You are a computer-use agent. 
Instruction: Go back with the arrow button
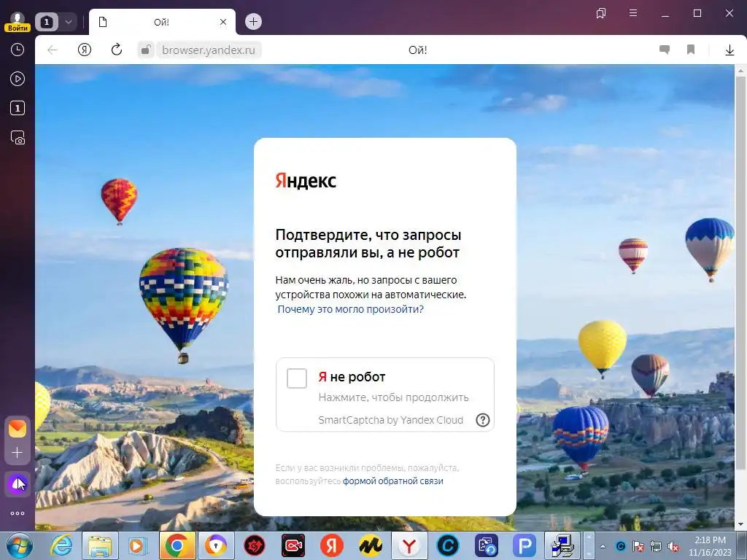coord(53,50)
